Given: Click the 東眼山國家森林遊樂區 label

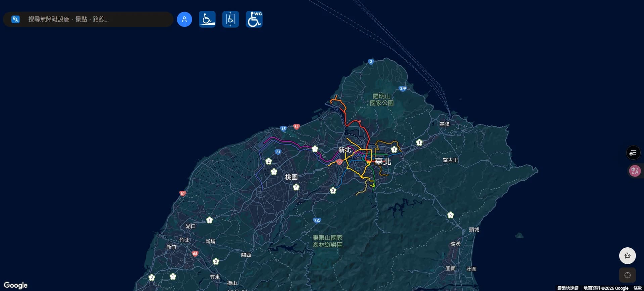Looking at the screenshot, I should [327, 241].
